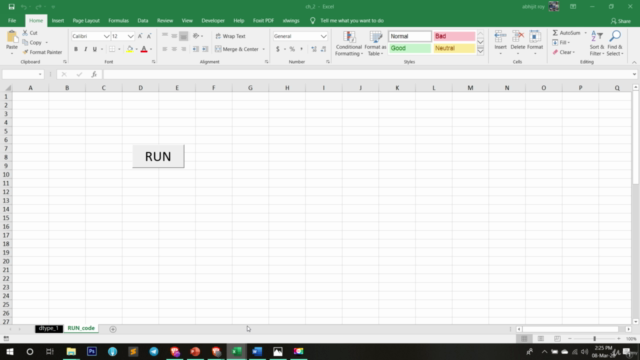Open Photoshop from the taskbar
The width and height of the screenshot is (640, 360).
[92, 351]
